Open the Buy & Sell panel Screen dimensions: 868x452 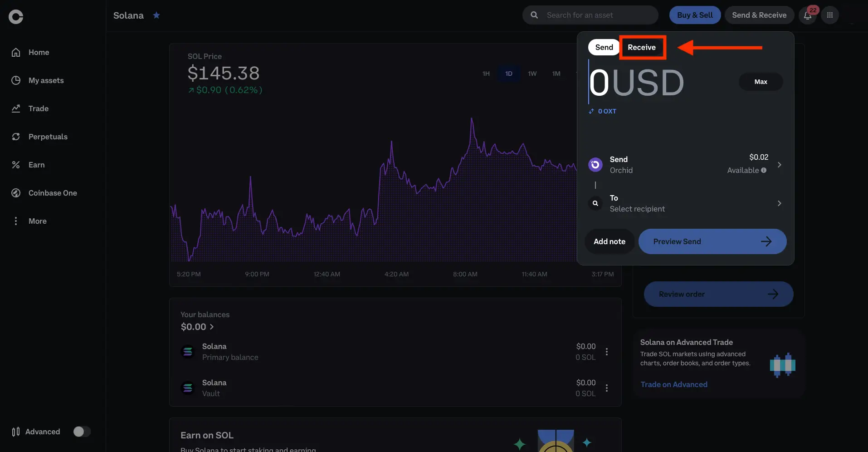pos(695,15)
